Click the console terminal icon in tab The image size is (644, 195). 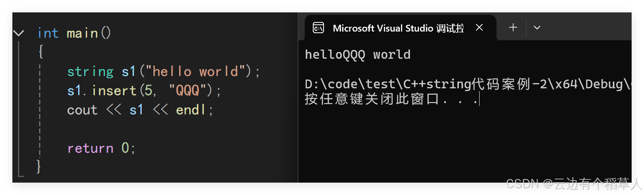tap(318, 28)
